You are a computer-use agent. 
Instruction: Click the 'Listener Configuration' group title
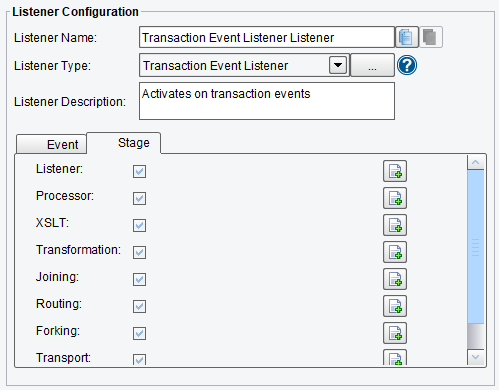tap(75, 12)
